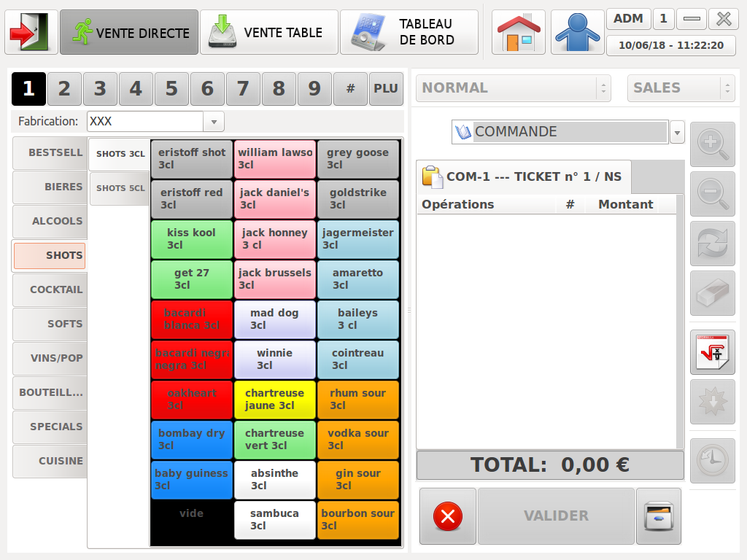Select the Shots 3cl subcategory tab

120,154
